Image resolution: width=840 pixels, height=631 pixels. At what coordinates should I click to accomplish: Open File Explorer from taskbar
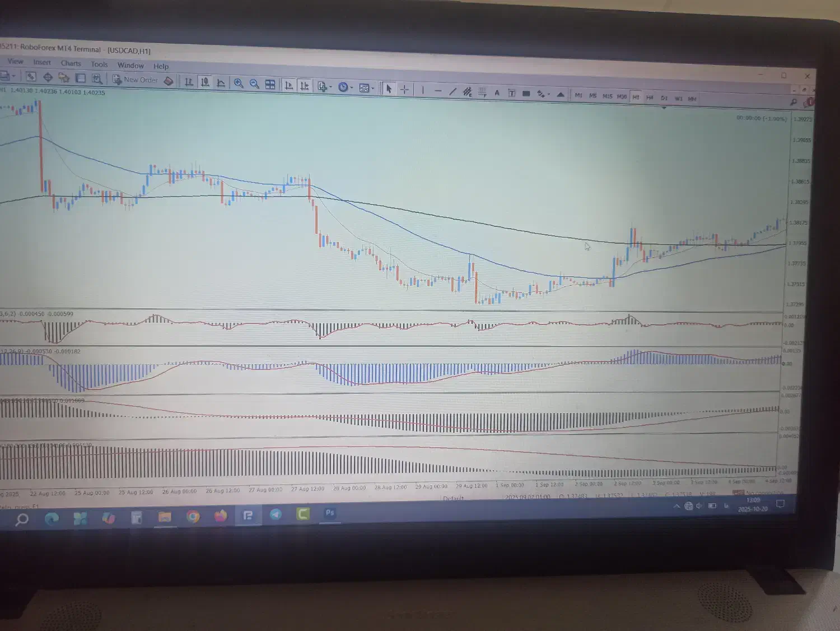(164, 517)
